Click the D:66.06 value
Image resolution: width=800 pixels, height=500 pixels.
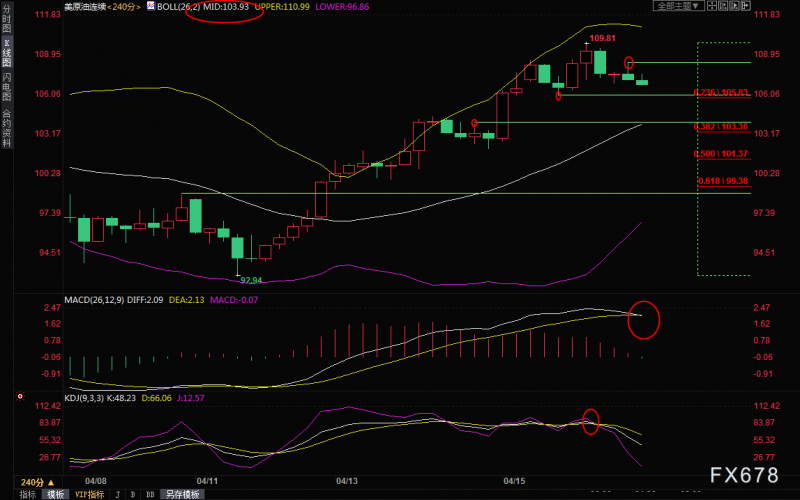pyautogui.click(x=156, y=398)
